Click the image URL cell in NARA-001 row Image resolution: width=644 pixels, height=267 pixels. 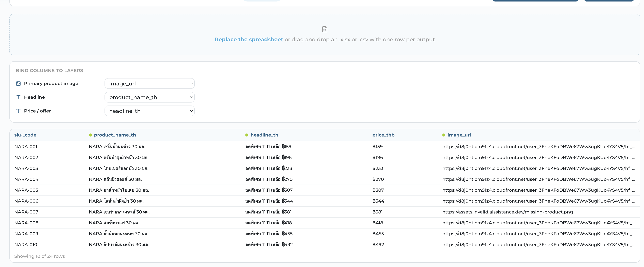pyautogui.click(x=539, y=147)
